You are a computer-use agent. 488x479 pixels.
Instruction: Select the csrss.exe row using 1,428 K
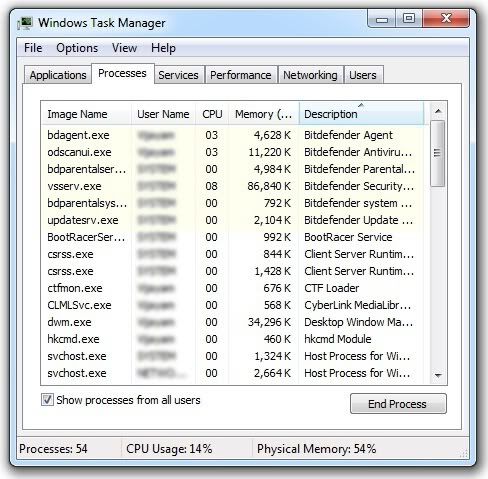click(232, 271)
